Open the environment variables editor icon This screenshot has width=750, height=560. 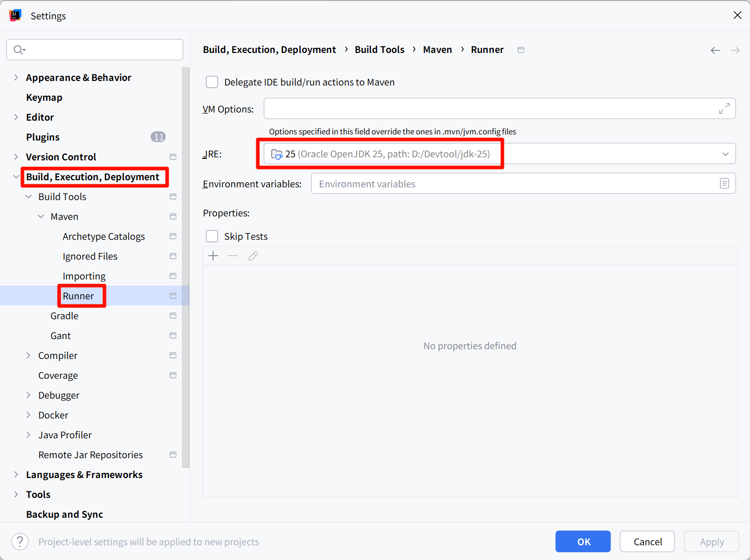(x=724, y=184)
